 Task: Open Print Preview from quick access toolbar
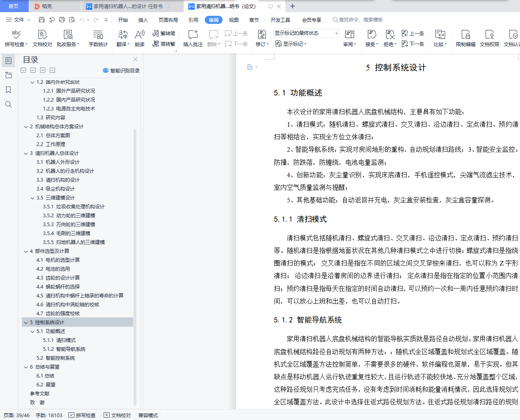pos(72,20)
